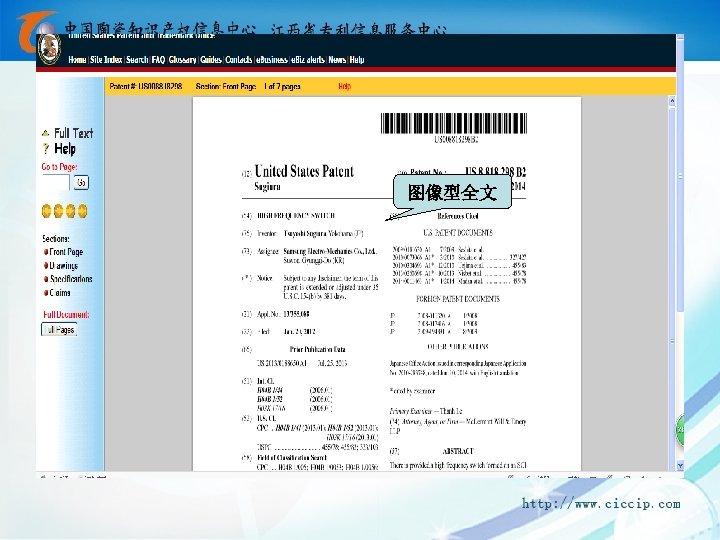Open Site Index in navigation bar
This screenshot has height=540, width=720.
tap(106, 60)
